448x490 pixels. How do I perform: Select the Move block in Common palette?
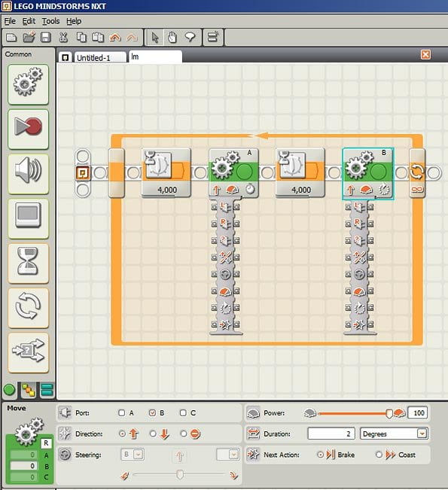[x=28, y=84]
